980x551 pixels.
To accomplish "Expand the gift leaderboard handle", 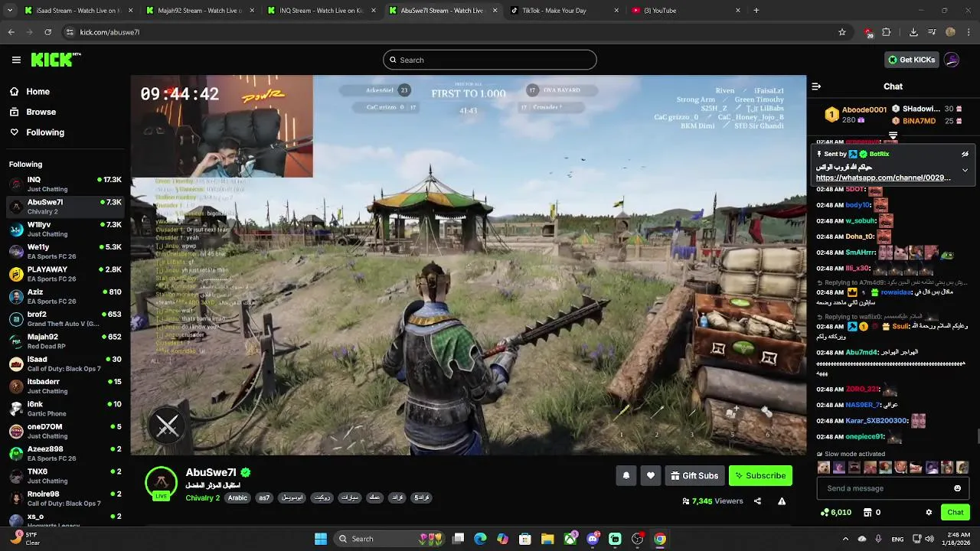I will click(893, 135).
